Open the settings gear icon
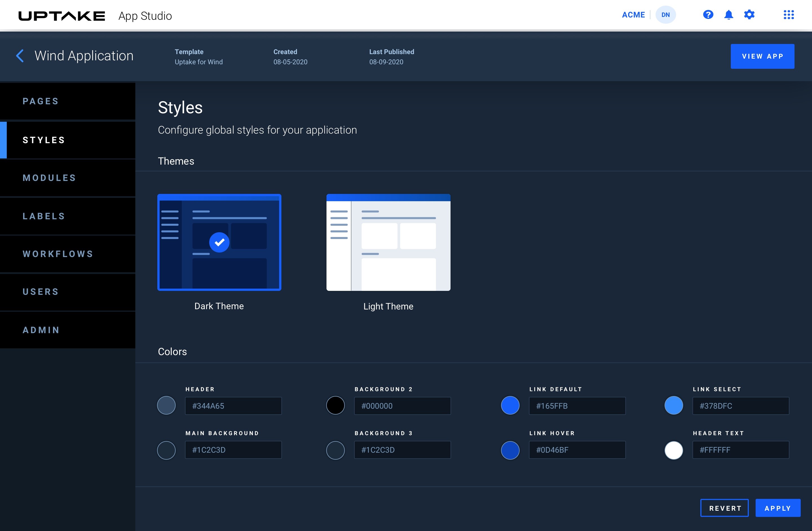 pos(749,15)
